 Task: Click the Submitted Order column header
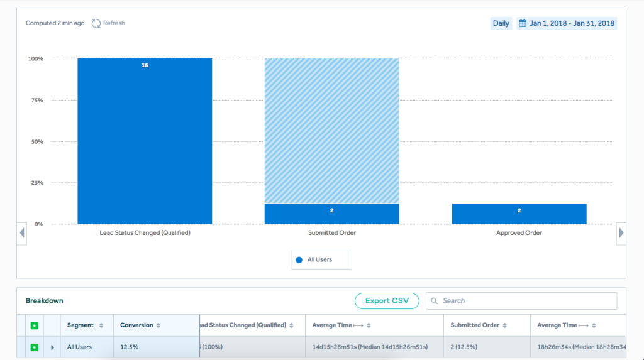pos(487,325)
